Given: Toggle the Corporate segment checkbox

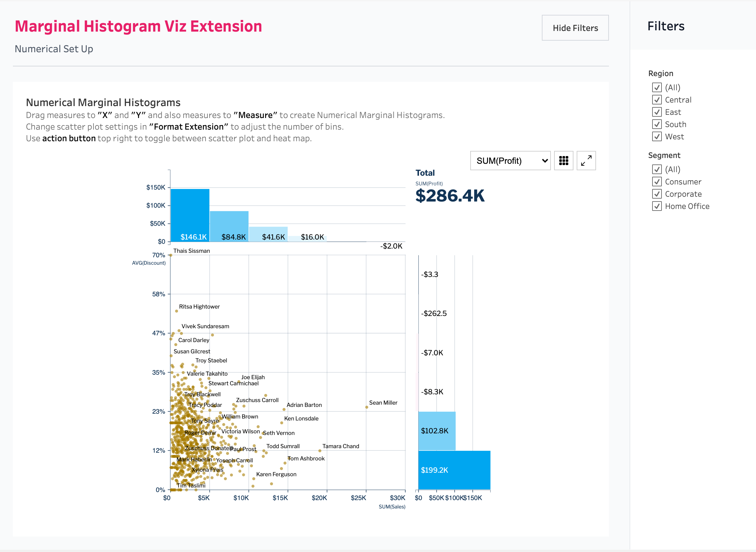Looking at the screenshot, I should pyautogui.click(x=656, y=194).
